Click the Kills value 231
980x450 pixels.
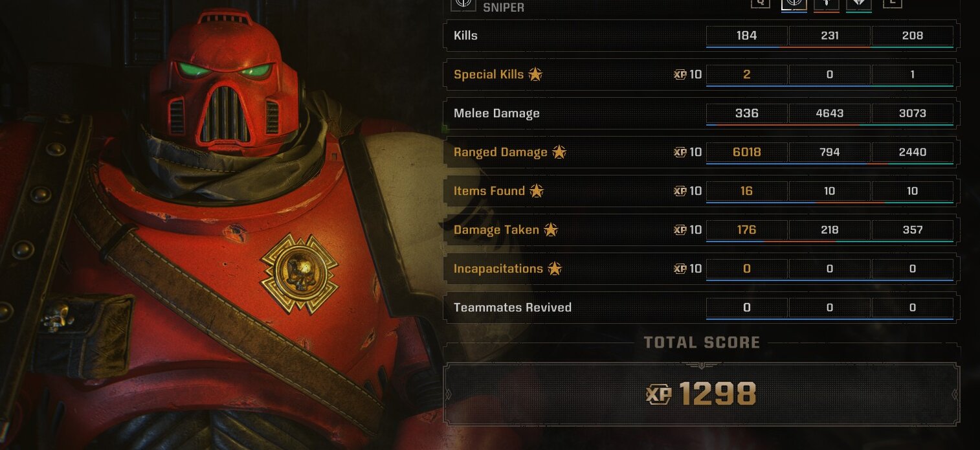830,36
